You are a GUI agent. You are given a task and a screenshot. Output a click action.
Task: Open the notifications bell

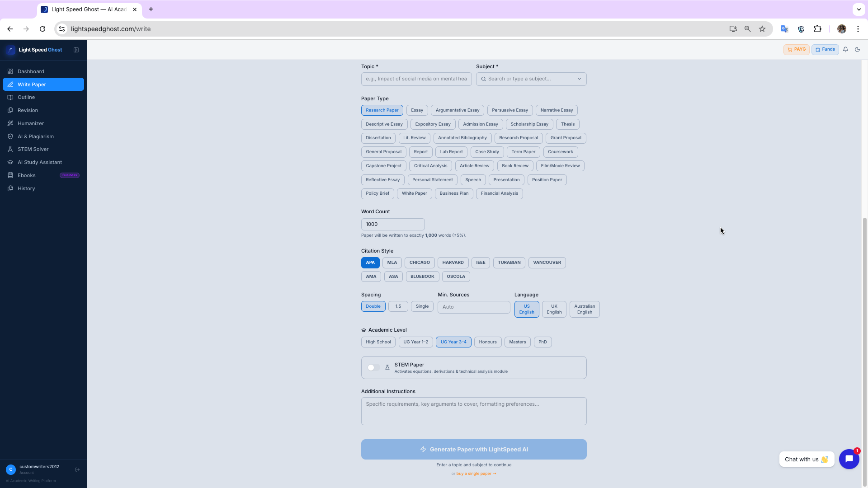(845, 50)
